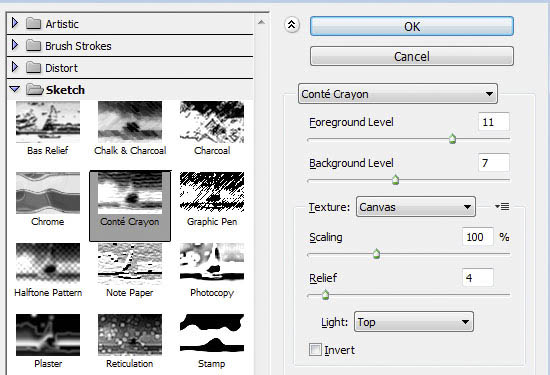
Task: Click the Artistic folder label
Action: pyautogui.click(x=62, y=24)
